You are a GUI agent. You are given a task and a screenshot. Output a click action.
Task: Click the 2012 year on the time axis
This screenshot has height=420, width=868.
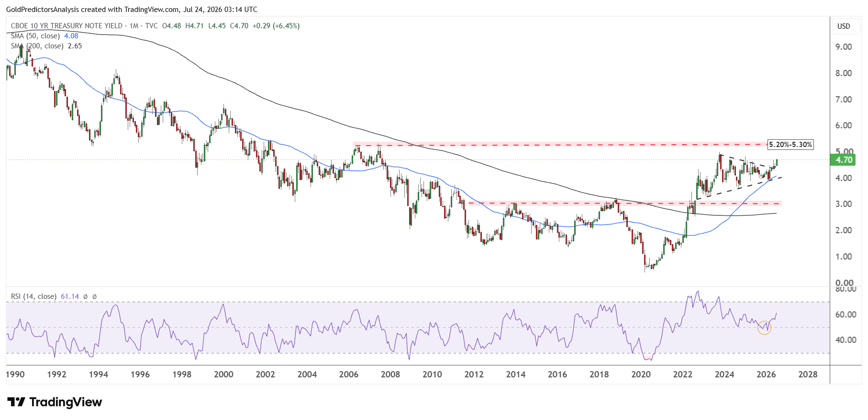[474, 375]
